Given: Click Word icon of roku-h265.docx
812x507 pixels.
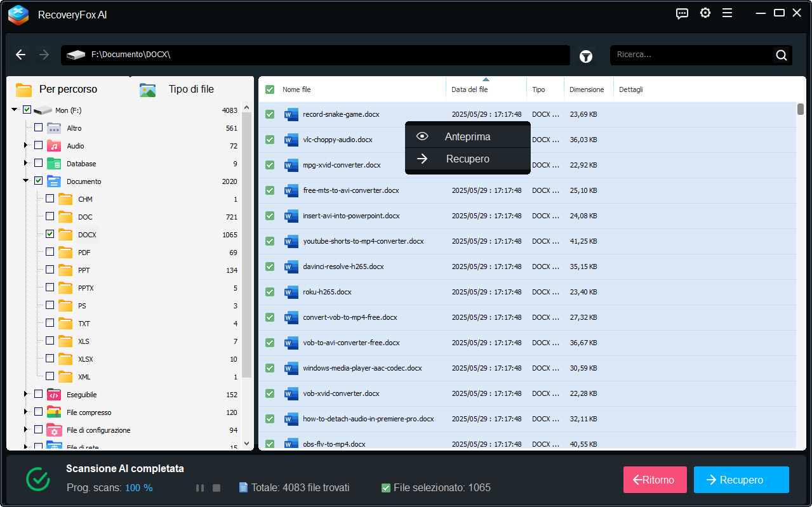Looking at the screenshot, I should click(x=291, y=292).
